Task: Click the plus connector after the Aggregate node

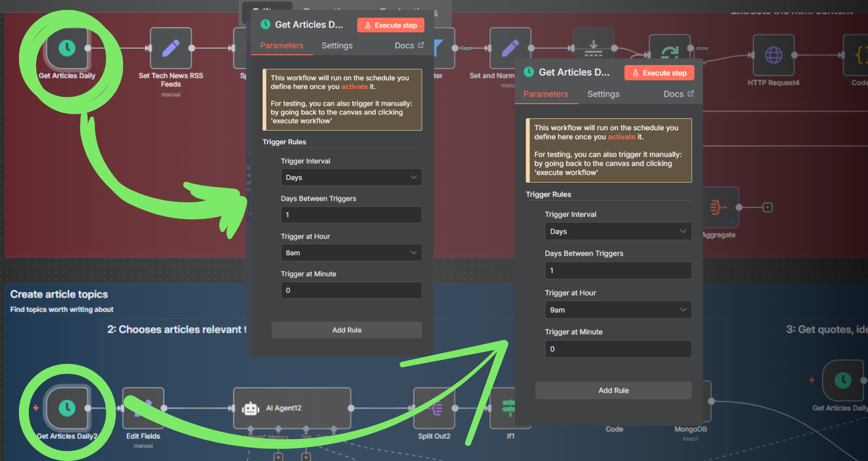Action: point(768,207)
